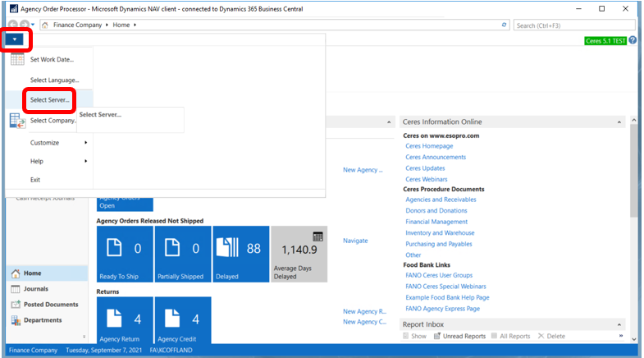Click the Delayed orders tile showing 88
Viewport: 644px width, 358px height.
click(x=240, y=255)
